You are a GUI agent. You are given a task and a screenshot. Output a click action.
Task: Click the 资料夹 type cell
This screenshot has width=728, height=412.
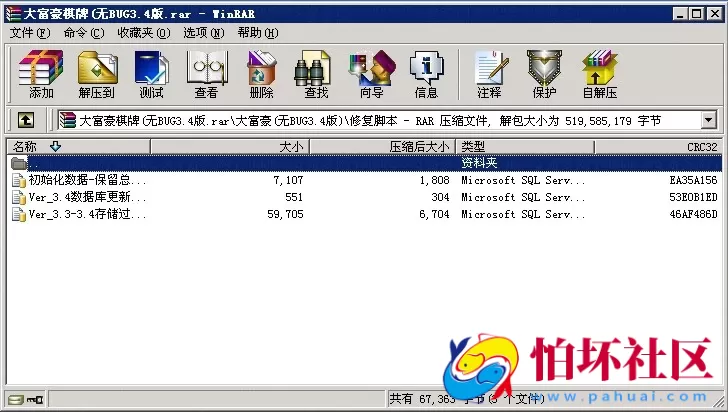(479, 163)
